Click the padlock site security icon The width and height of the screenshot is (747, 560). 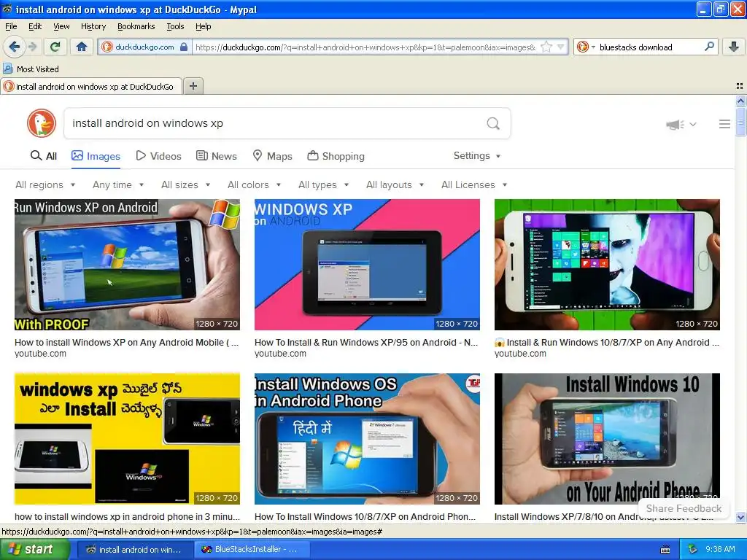(184, 47)
